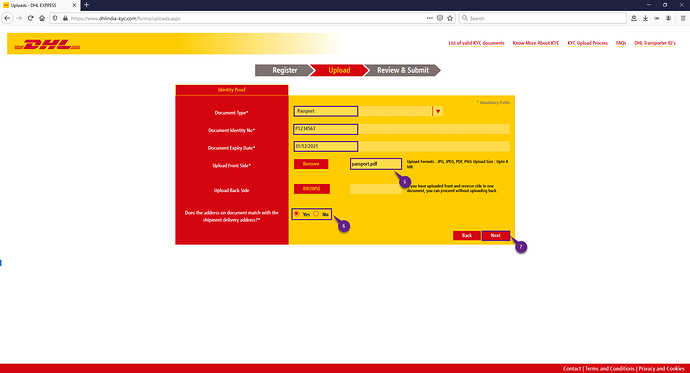Open Terms and Conditions footer link
The image size is (690, 373).
(x=609, y=369)
